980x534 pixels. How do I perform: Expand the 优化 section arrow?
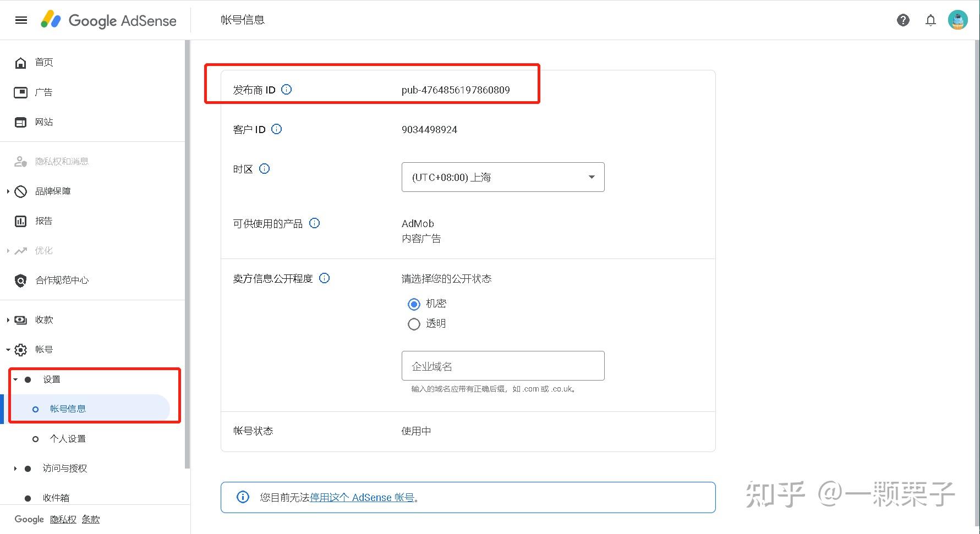click(x=8, y=251)
